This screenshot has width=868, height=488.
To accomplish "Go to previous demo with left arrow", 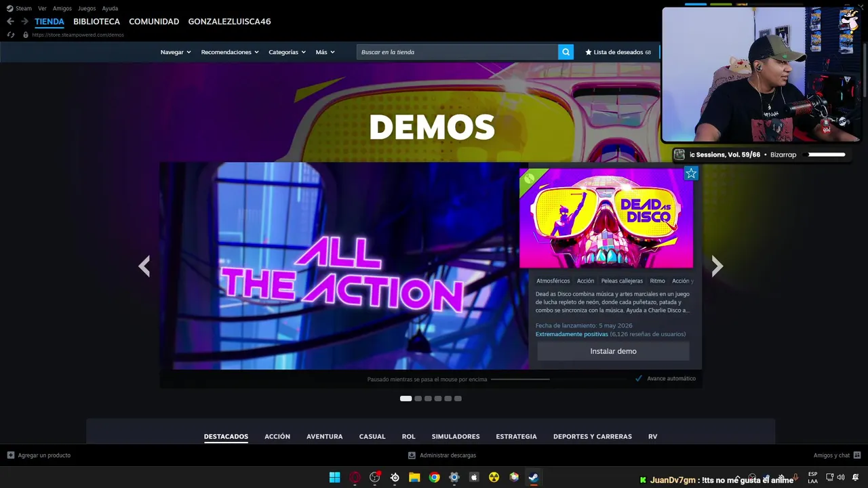I will (x=144, y=266).
